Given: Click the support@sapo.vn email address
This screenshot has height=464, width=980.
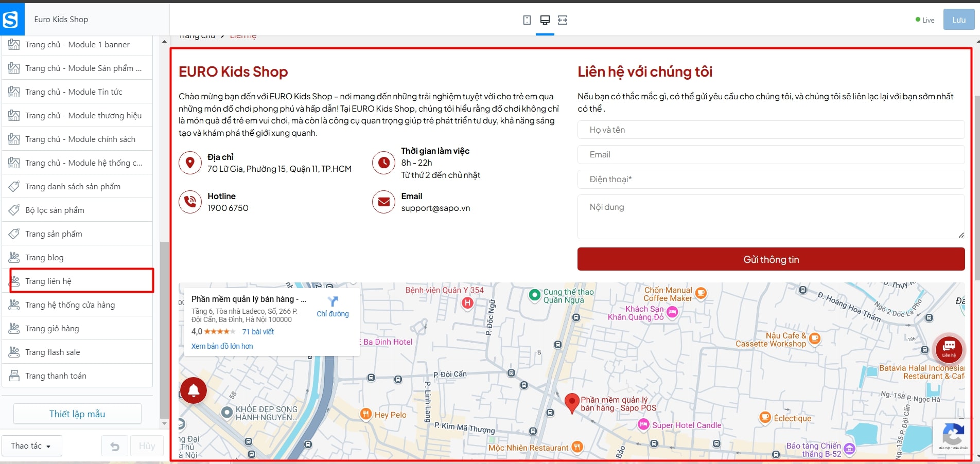Looking at the screenshot, I should [x=435, y=208].
